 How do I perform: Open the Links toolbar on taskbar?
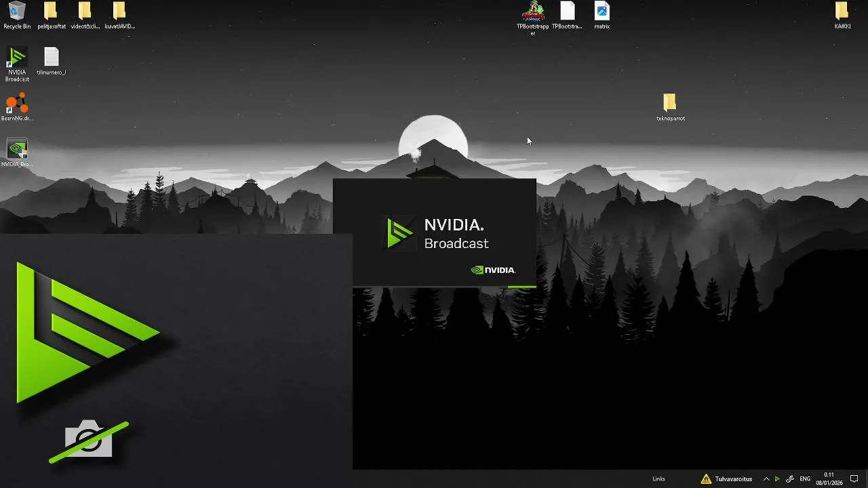point(658,479)
